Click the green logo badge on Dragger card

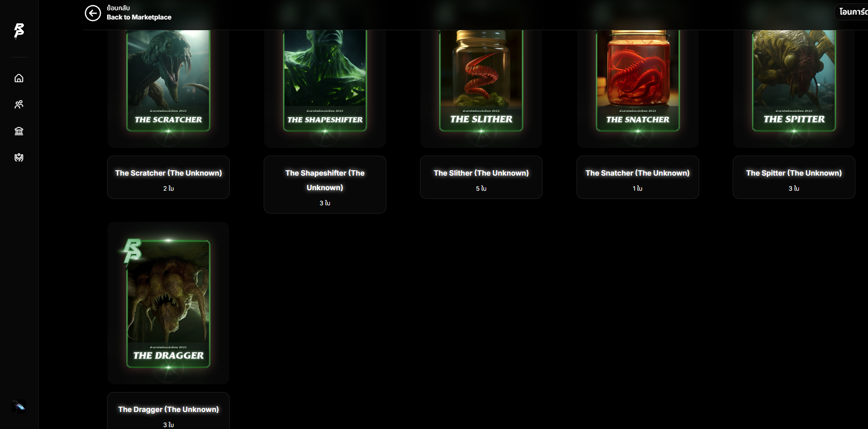point(132,251)
